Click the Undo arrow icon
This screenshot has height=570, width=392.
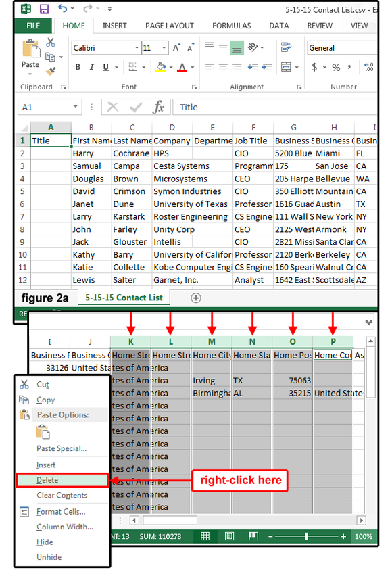tap(62, 8)
